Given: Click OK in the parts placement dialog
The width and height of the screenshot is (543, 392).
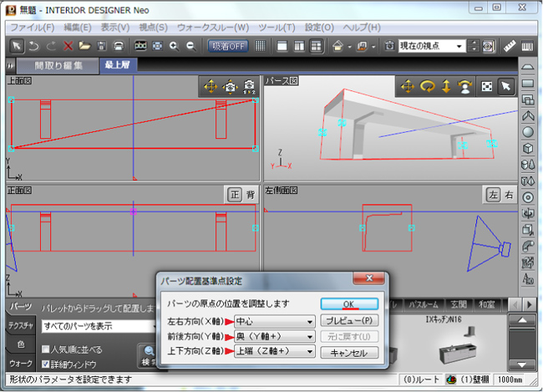Looking at the screenshot, I should [x=349, y=303].
